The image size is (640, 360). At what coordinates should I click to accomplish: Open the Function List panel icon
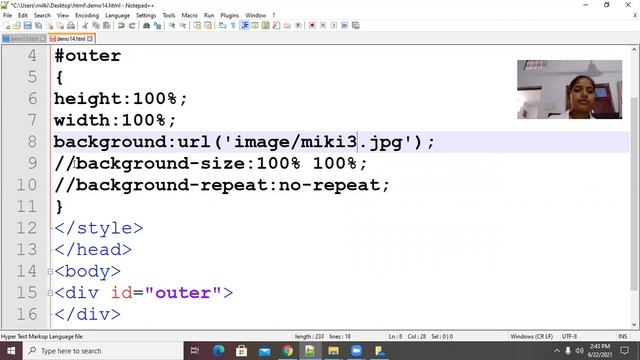pos(276,25)
